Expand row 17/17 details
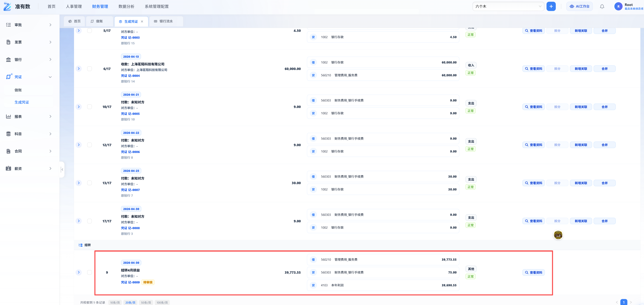644x305 pixels. pyautogui.click(x=79, y=221)
